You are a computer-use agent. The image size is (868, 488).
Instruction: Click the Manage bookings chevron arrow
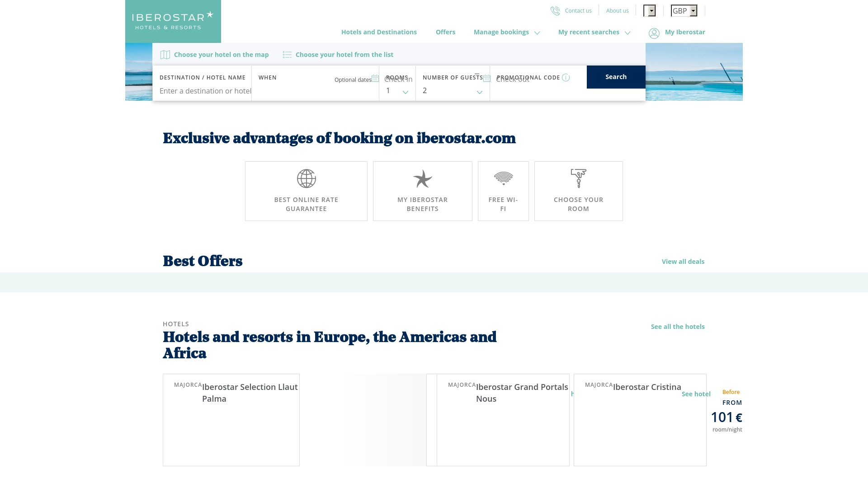(537, 33)
